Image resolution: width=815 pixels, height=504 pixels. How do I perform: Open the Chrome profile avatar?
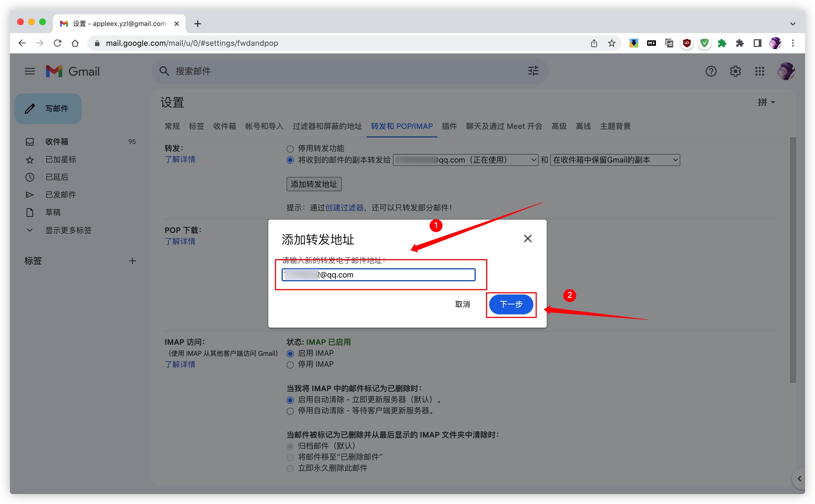[x=775, y=43]
